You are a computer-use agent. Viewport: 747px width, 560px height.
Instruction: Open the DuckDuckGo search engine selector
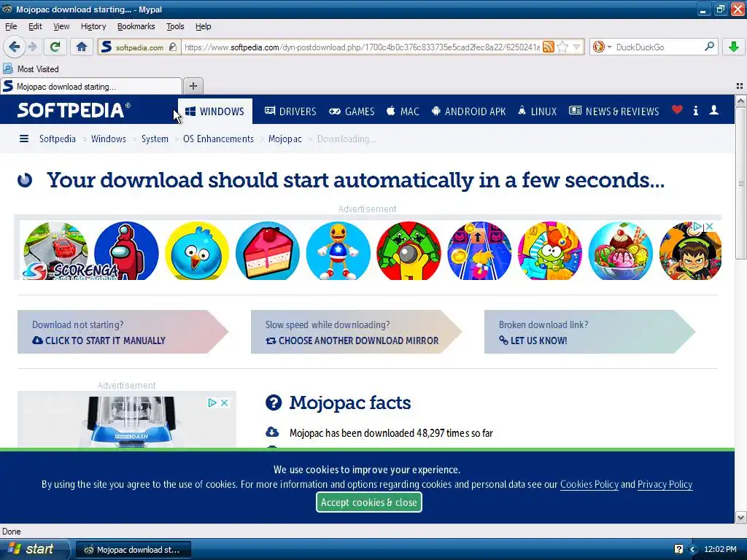click(x=602, y=47)
